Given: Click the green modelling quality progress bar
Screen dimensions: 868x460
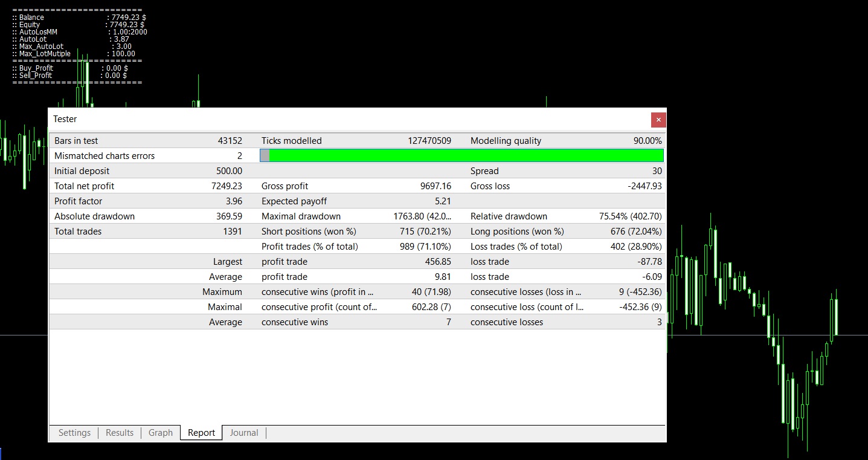Looking at the screenshot, I should pos(461,156).
